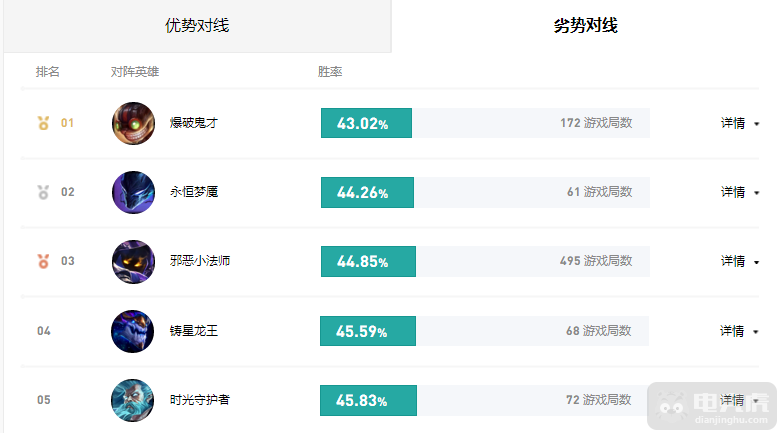Open the 时光守护者 hero name link
Viewport: 779px width, 433px height.
pyautogui.click(x=200, y=400)
